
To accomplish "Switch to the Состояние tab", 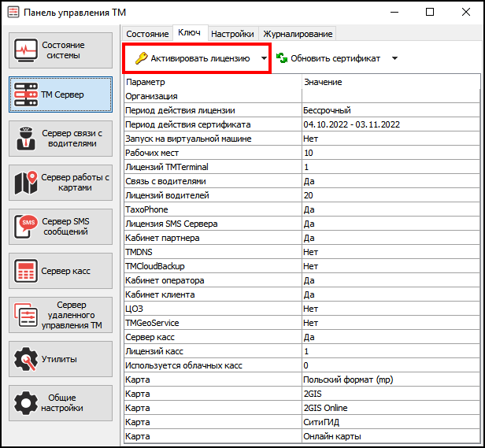I will point(147,34).
